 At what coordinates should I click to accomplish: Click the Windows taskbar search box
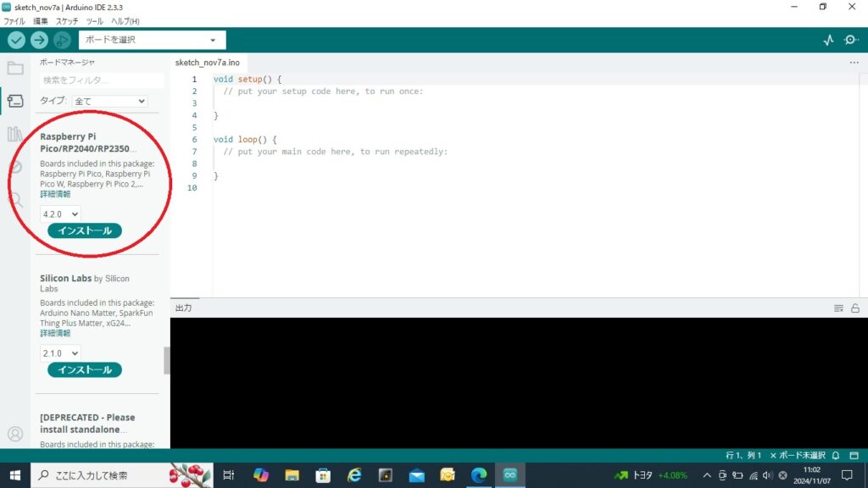[x=122, y=475]
